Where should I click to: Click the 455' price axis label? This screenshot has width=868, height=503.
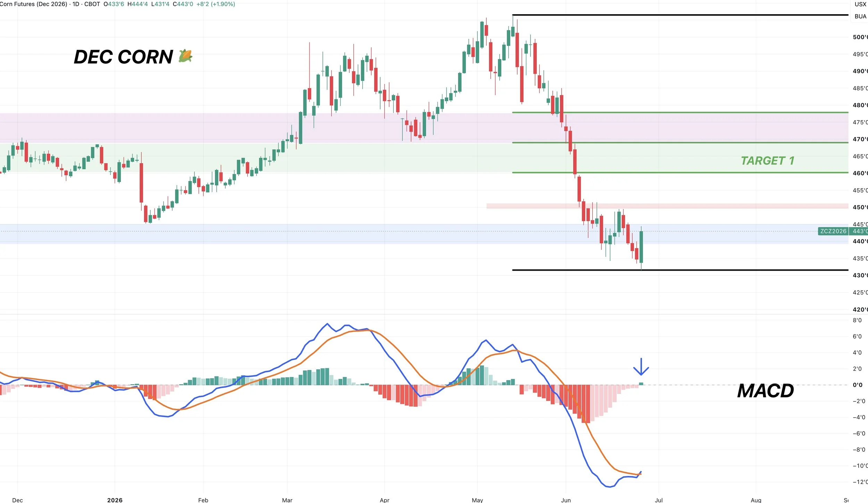[860, 190]
